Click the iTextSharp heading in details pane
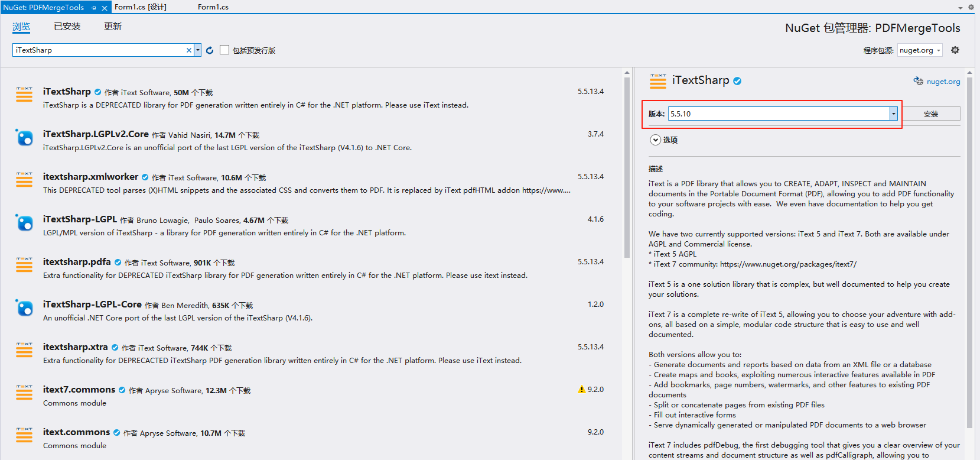Screen dimensions: 980x460 point(701,80)
